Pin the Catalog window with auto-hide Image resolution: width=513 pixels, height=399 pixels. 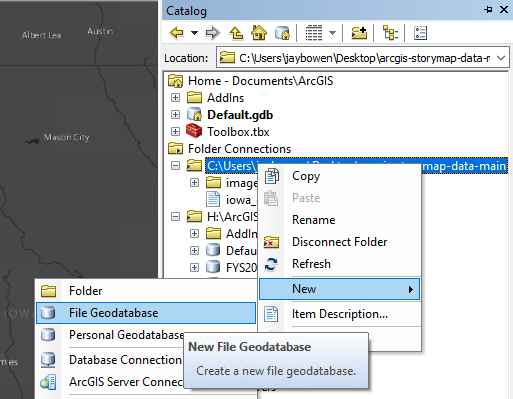pyautogui.click(x=488, y=10)
